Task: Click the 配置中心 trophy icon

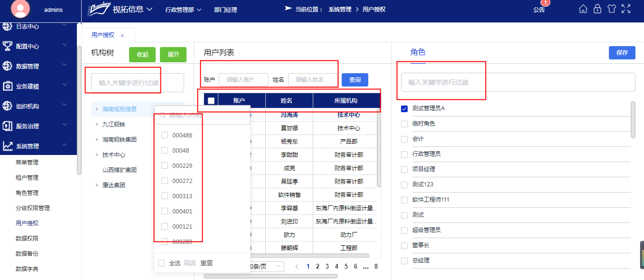Action: coord(8,46)
